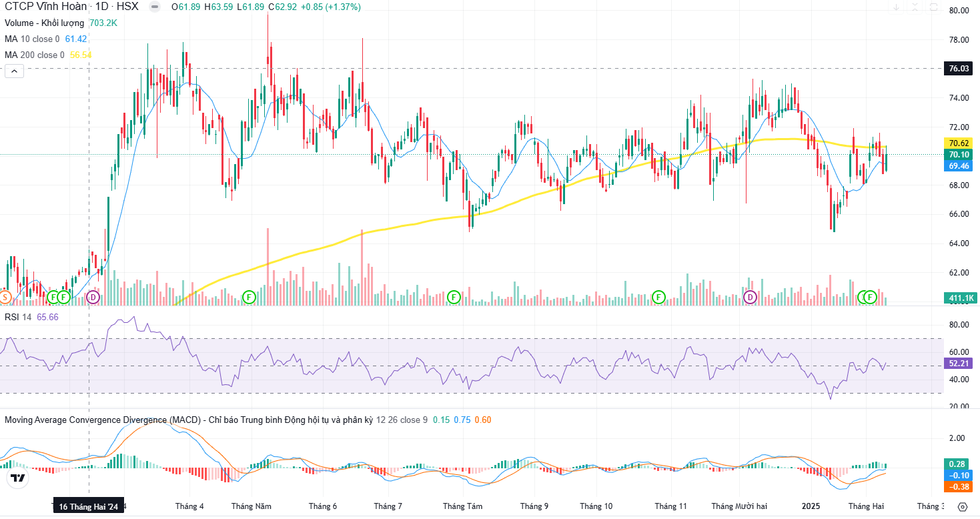Click Tháng 4 on the time axis
This screenshot has height=519, width=980.
pos(189,506)
